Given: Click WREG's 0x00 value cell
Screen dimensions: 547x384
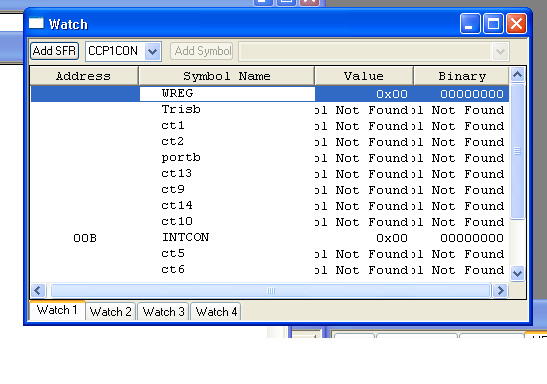Looking at the screenshot, I should click(392, 94).
